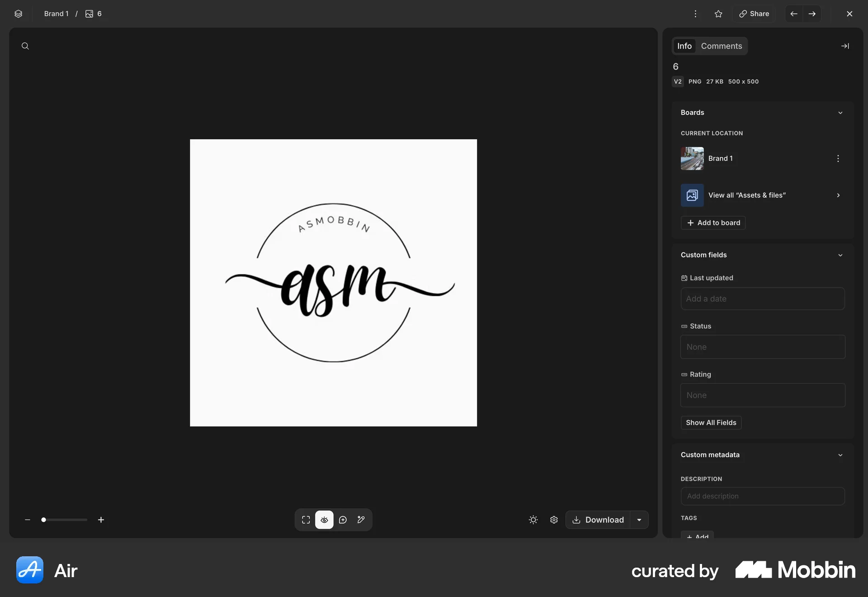868x597 pixels.
Task: Click the Download button
Action: coord(598,520)
